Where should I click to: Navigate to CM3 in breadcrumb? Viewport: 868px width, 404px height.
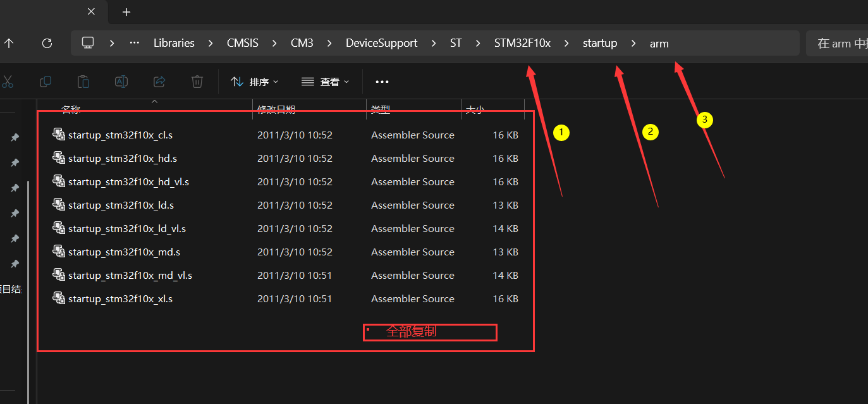[x=302, y=43]
